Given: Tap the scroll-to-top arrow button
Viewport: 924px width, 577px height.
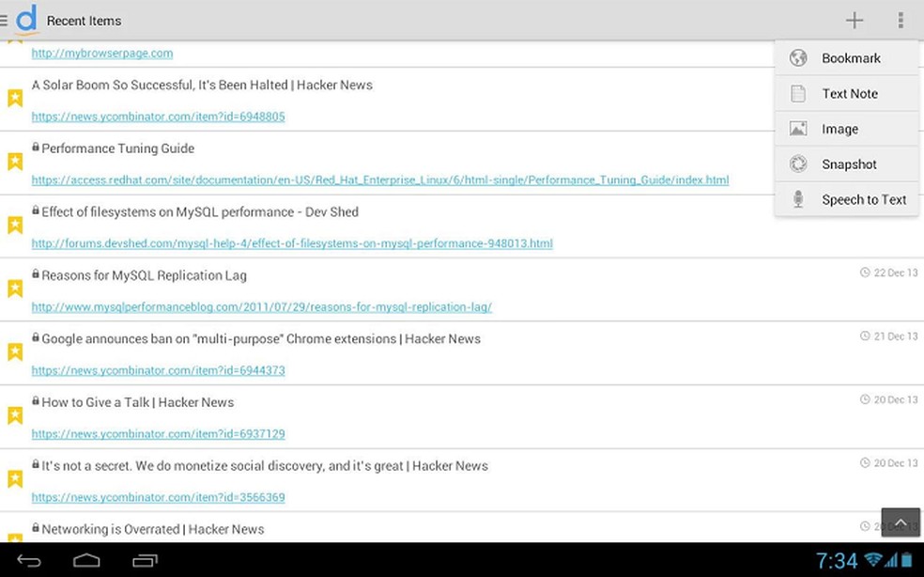Looking at the screenshot, I should (x=901, y=522).
